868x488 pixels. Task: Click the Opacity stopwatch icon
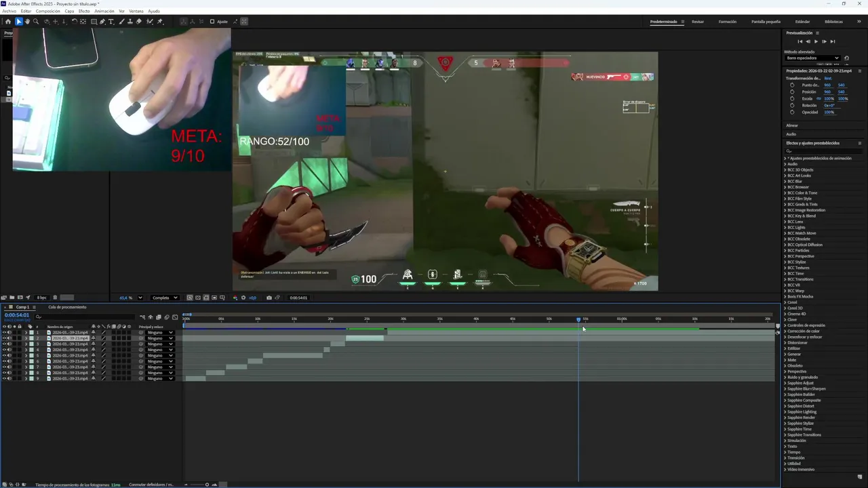pos(792,113)
